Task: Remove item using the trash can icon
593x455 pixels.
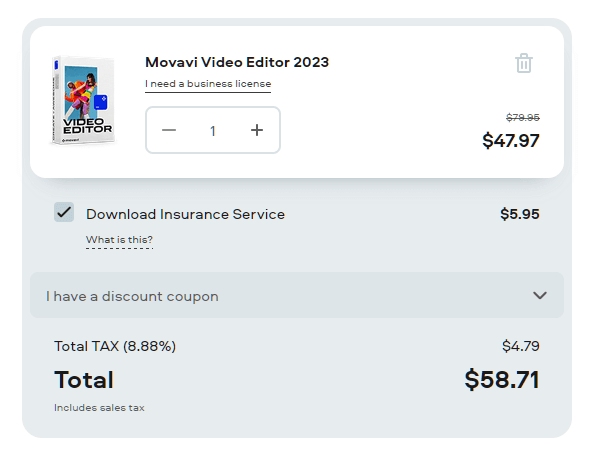Action: click(524, 63)
